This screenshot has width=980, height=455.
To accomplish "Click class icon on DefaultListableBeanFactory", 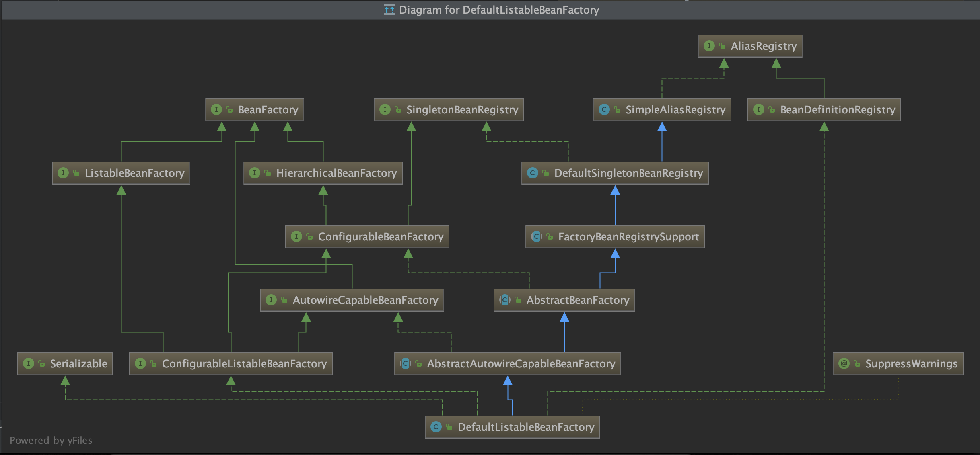I will pos(436,427).
